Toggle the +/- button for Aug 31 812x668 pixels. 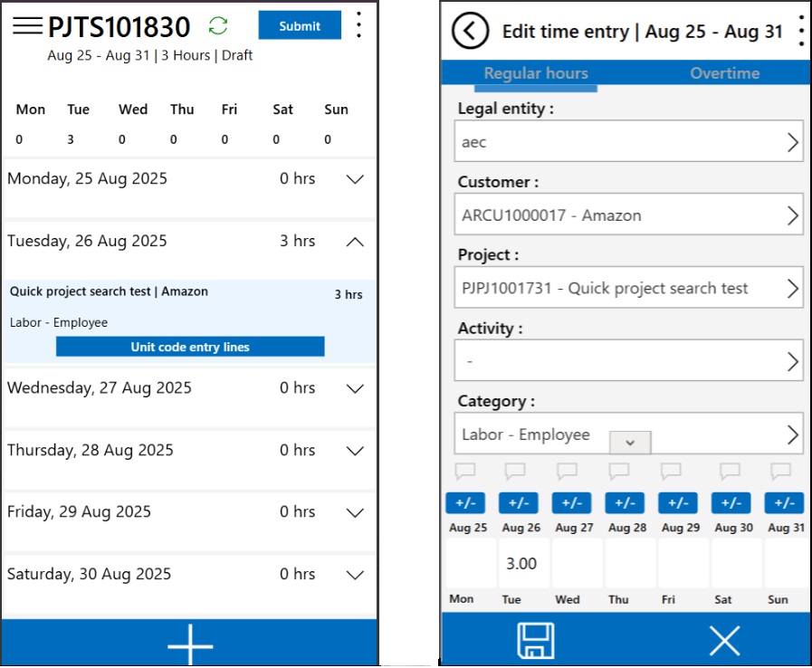pos(784,503)
